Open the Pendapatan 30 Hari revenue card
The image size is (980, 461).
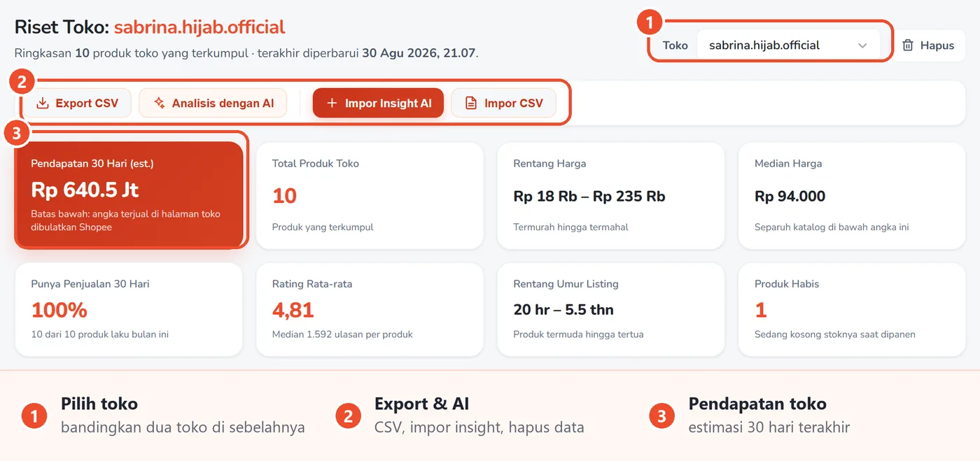coord(129,195)
